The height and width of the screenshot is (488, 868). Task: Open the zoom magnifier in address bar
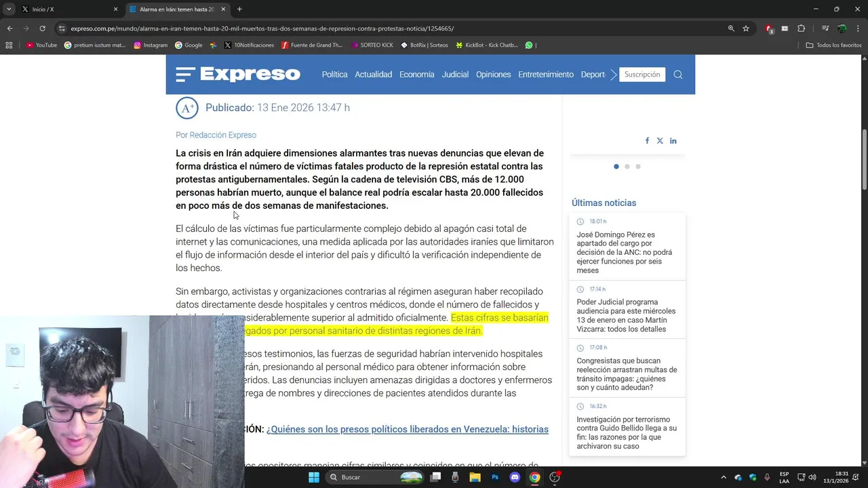[731, 28]
